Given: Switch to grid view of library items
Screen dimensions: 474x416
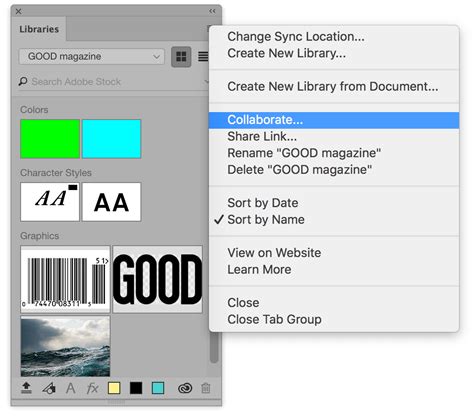Looking at the screenshot, I should (181, 57).
